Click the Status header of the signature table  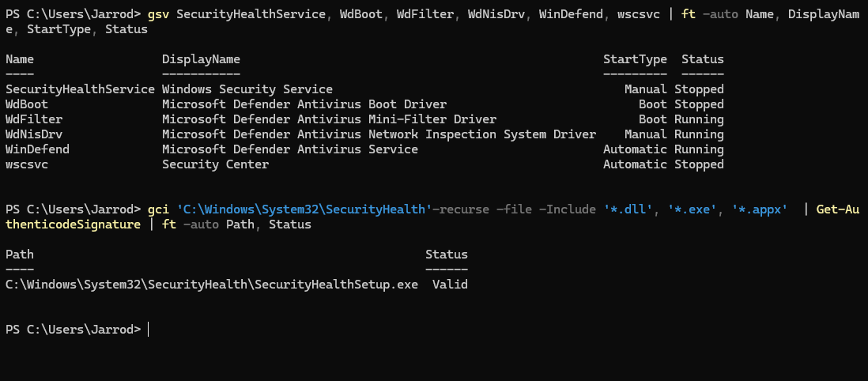(x=447, y=255)
